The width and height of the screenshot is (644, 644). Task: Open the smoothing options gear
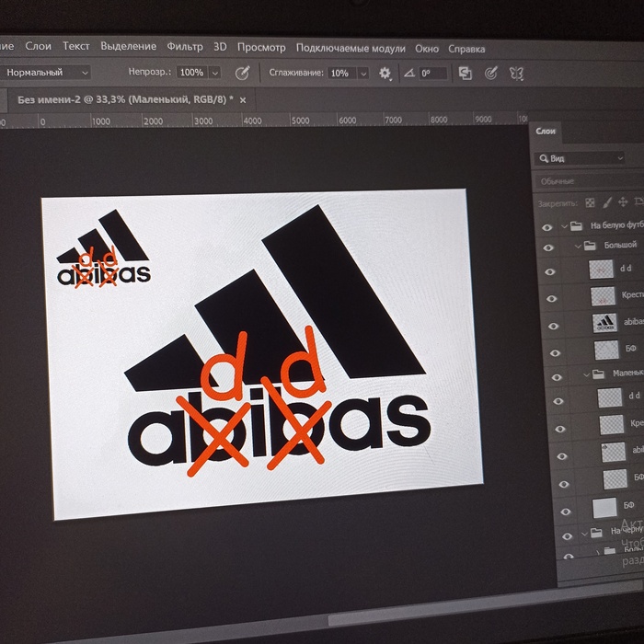coord(385,73)
